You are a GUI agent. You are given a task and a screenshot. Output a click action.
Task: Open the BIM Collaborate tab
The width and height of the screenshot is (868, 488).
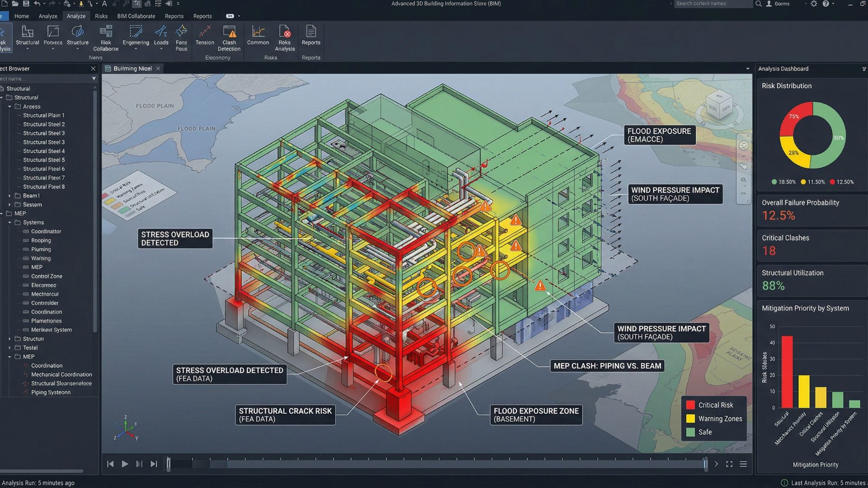(136, 16)
